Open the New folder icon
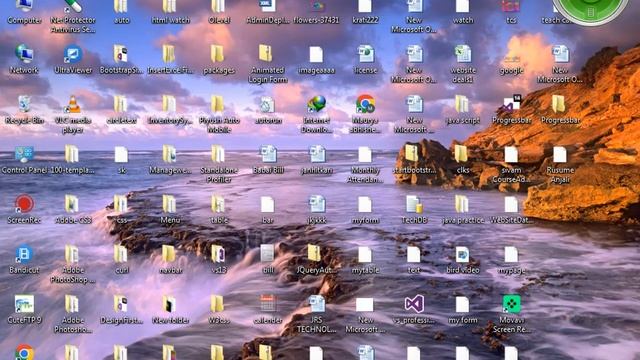Viewport: 640px width, 360px height. 169,304
